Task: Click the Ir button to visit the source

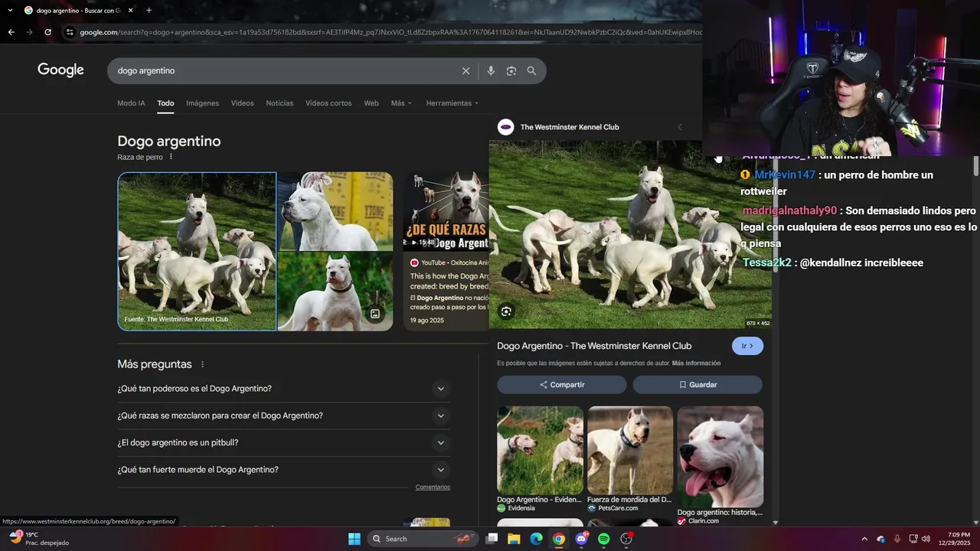Action: [x=747, y=346]
